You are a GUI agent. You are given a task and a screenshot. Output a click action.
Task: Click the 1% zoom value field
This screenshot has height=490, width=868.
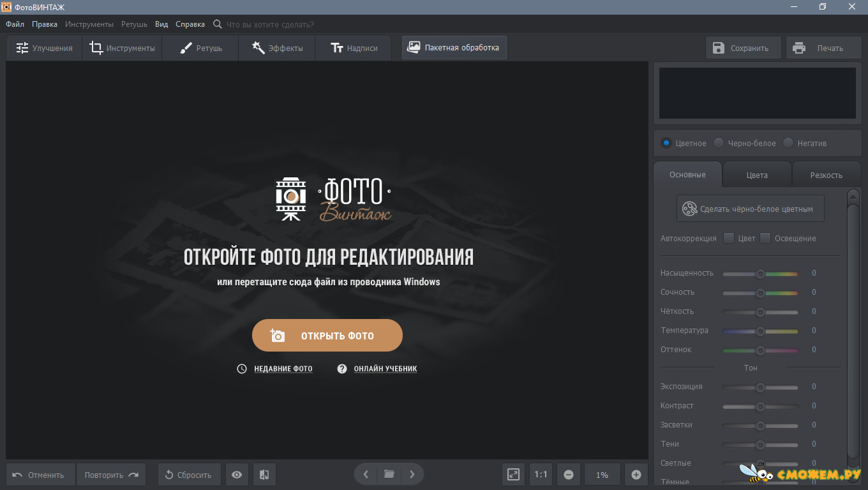point(602,475)
